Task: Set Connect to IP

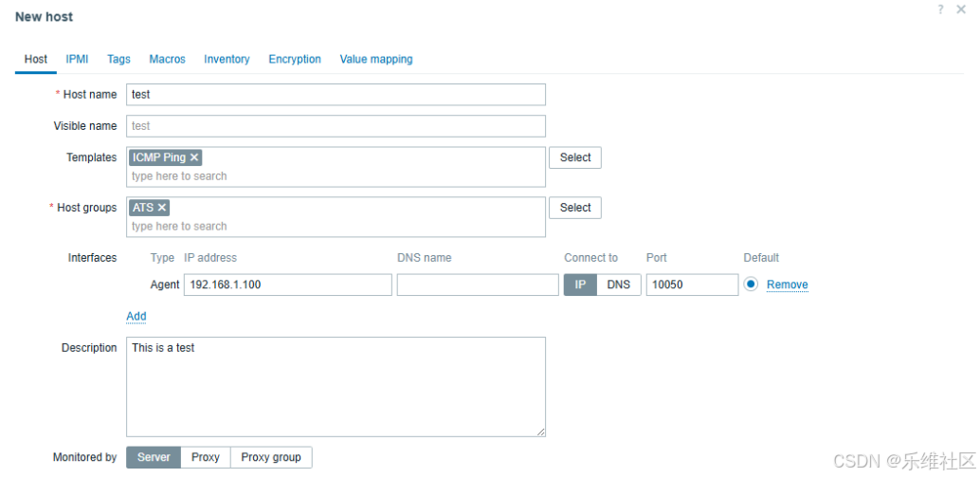Action: pyautogui.click(x=581, y=285)
